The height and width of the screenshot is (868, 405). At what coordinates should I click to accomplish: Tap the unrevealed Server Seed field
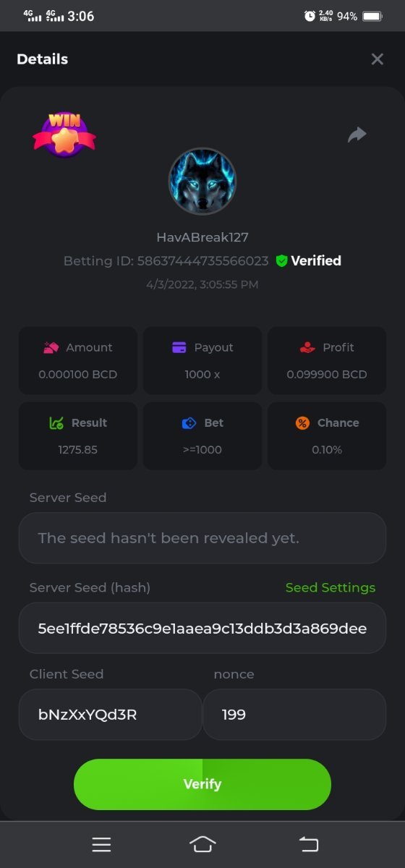point(202,538)
